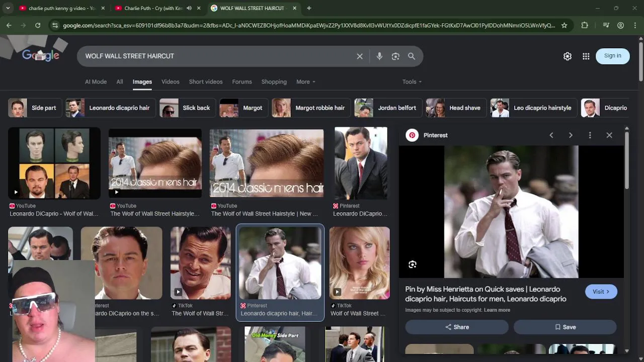Screen dimensions: 644x362
Task: Open Margot Robbie TikTok thumbnail
Action: click(360, 263)
